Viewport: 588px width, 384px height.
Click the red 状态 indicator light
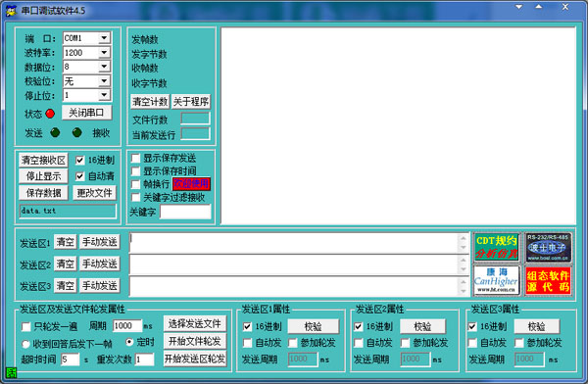click(50, 114)
